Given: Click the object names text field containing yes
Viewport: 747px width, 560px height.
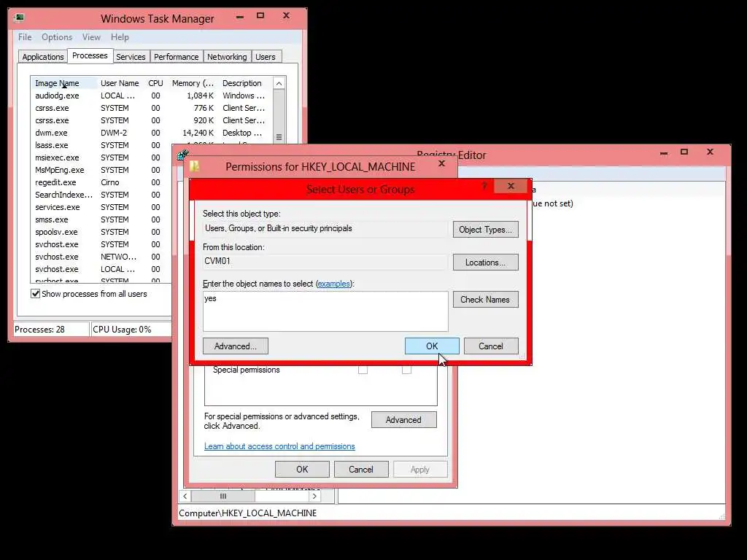Looking at the screenshot, I should pos(325,311).
